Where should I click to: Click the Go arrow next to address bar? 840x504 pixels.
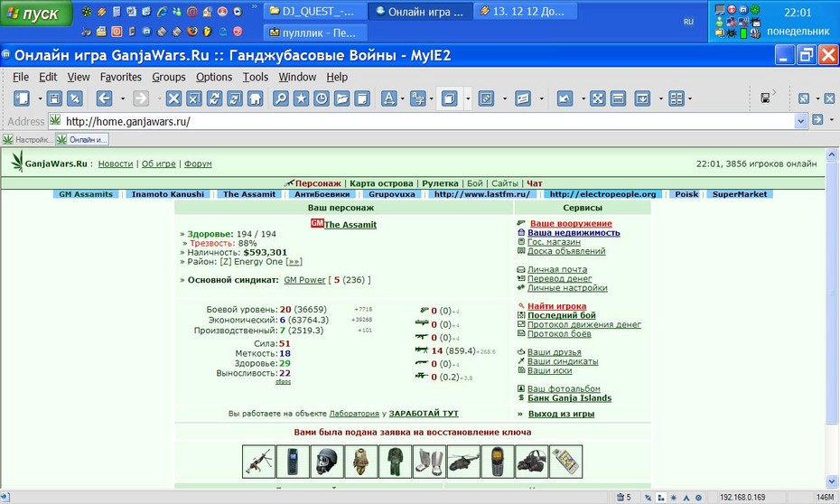click(x=817, y=120)
